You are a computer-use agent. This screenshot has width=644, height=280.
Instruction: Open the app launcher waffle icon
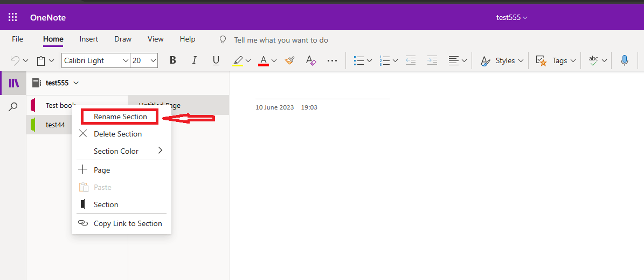[x=13, y=17]
